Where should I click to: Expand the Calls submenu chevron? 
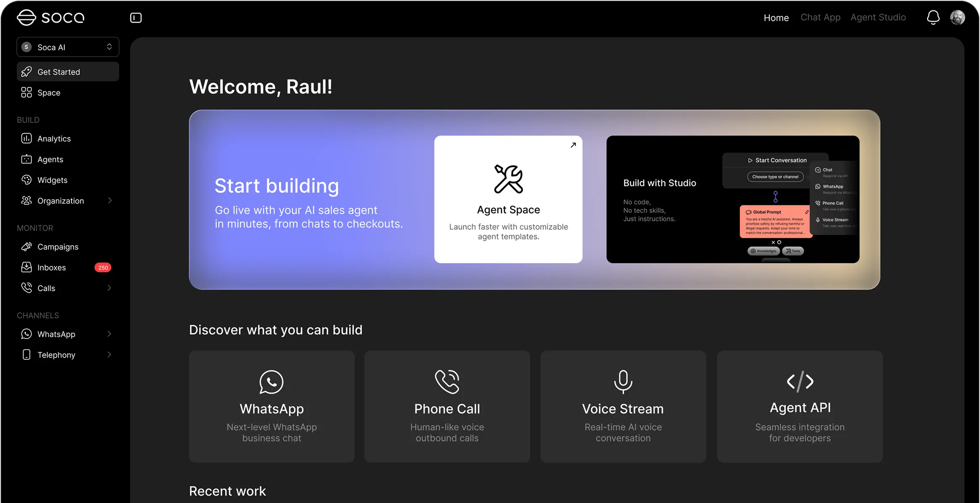(x=109, y=288)
